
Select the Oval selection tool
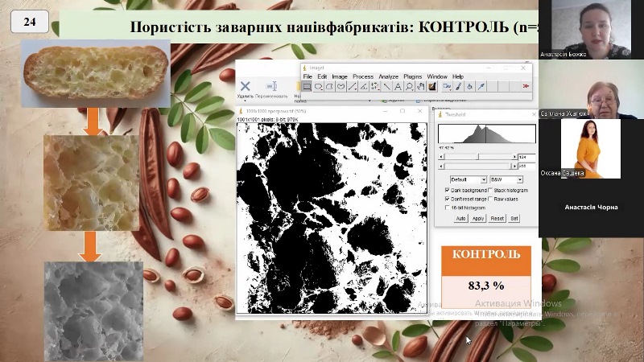(x=319, y=86)
